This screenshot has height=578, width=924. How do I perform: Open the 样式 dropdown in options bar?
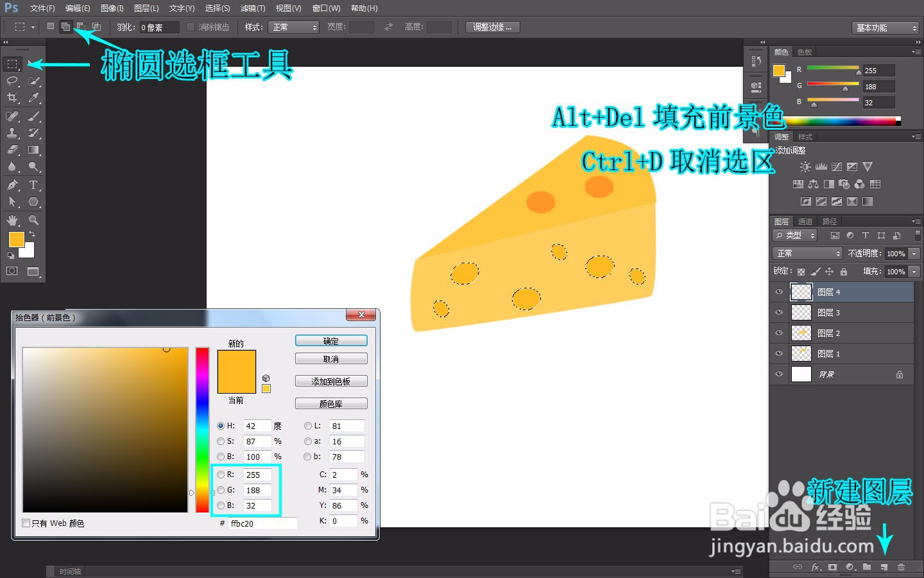[294, 27]
